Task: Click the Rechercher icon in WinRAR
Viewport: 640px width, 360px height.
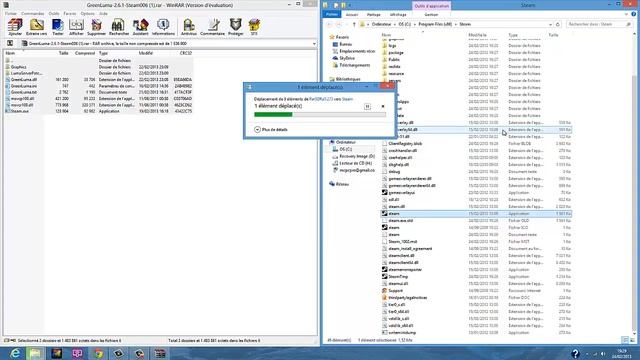Action: coord(119,27)
